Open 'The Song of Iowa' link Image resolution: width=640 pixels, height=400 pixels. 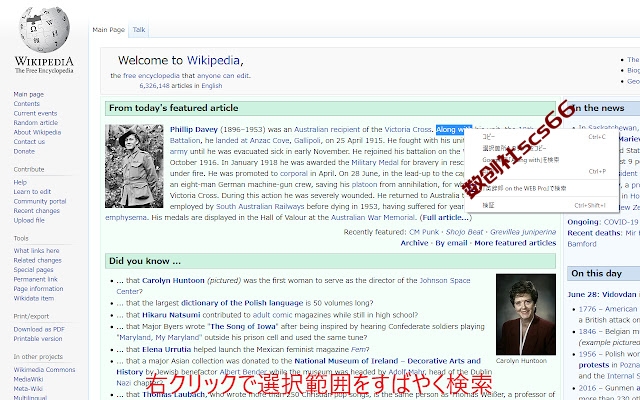pyautogui.click(x=243, y=327)
